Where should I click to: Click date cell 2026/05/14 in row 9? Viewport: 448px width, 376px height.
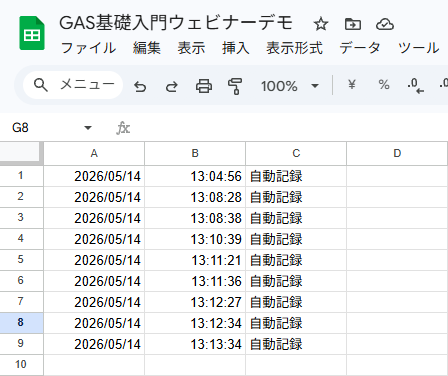(x=94, y=344)
